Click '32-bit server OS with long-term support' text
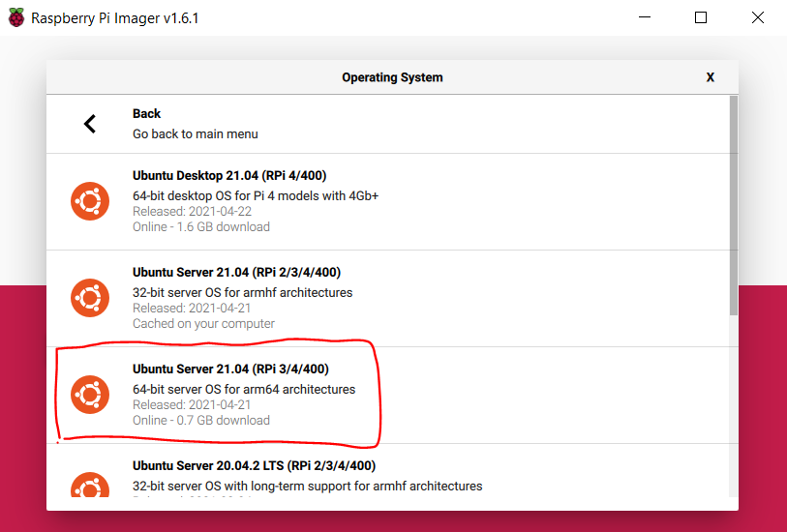The image size is (787, 532). [307, 486]
